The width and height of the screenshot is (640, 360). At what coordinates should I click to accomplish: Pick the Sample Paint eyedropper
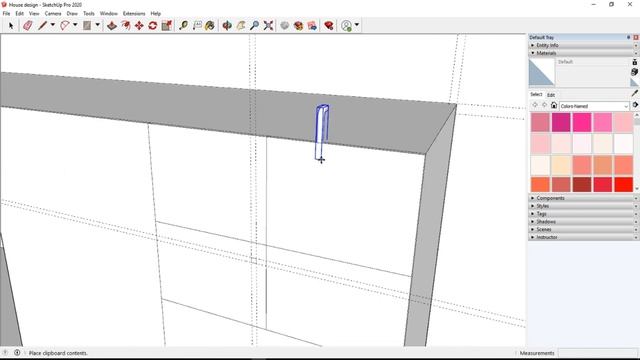[x=634, y=93]
